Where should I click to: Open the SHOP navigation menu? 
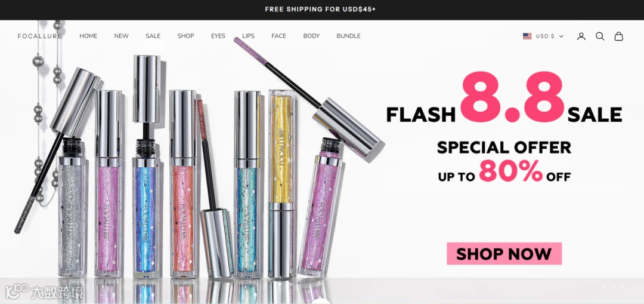pyautogui.click(x=185, y=36)
